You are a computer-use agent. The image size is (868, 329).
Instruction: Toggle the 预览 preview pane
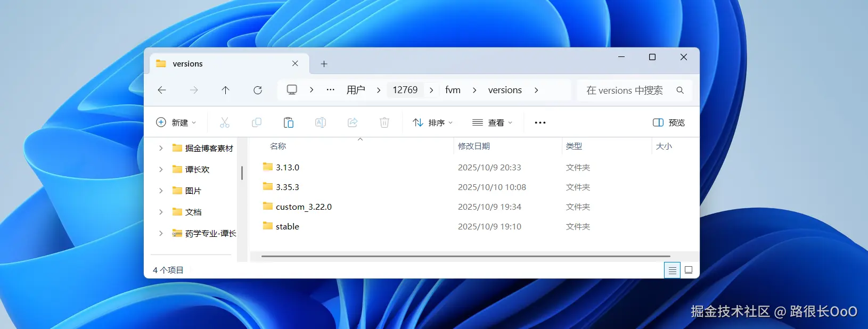[x=669, y=122]
